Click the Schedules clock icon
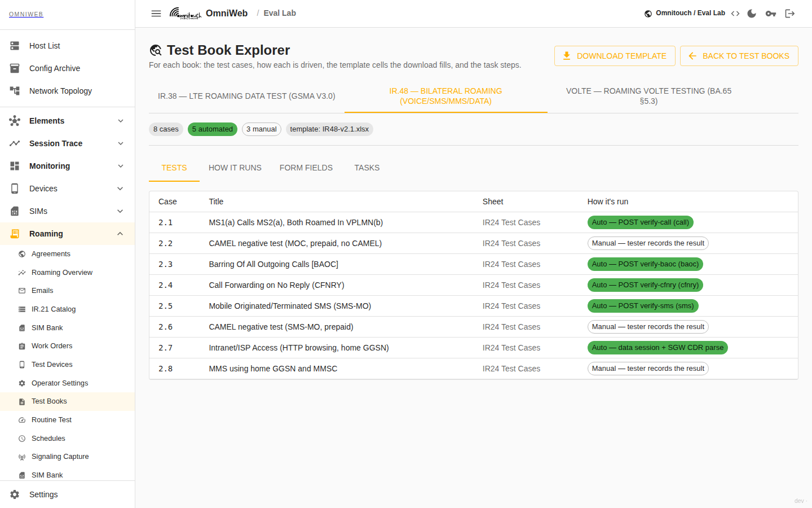Image resolution: width=812 pixels, height=508 pixels. pyautogui.click(x=22, y=439)
